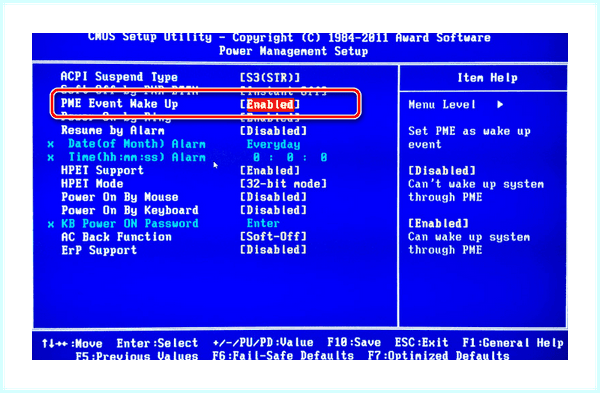The image size is (600, 393).
Task: Select the Power On By Keyboard setting
Action: pyautogui.click(x=130, y=210)
